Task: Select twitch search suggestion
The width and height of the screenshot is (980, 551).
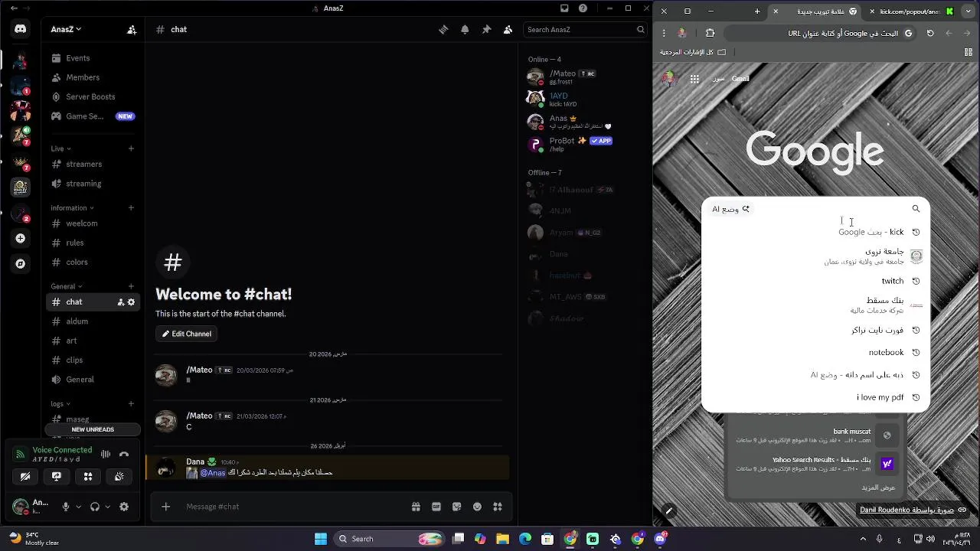Action: (x=815, y=281)
